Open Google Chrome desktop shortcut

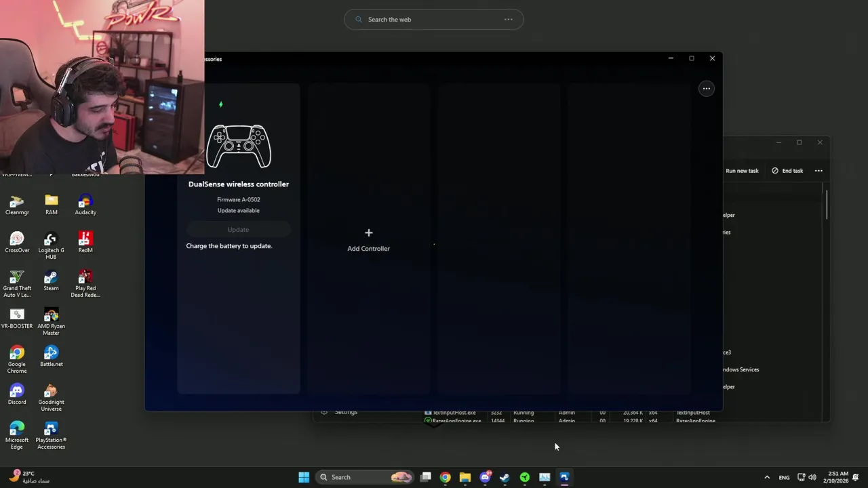[x=17, y=360]
